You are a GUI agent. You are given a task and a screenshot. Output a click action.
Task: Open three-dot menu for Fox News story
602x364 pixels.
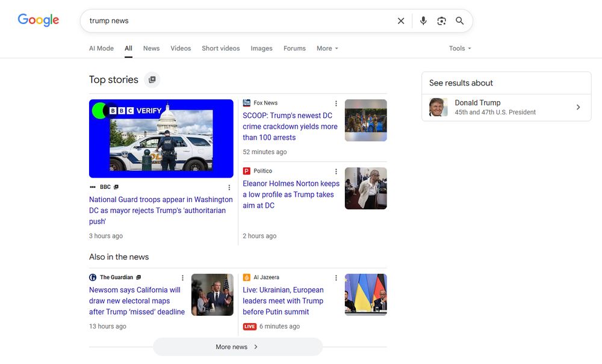[336, 103]
